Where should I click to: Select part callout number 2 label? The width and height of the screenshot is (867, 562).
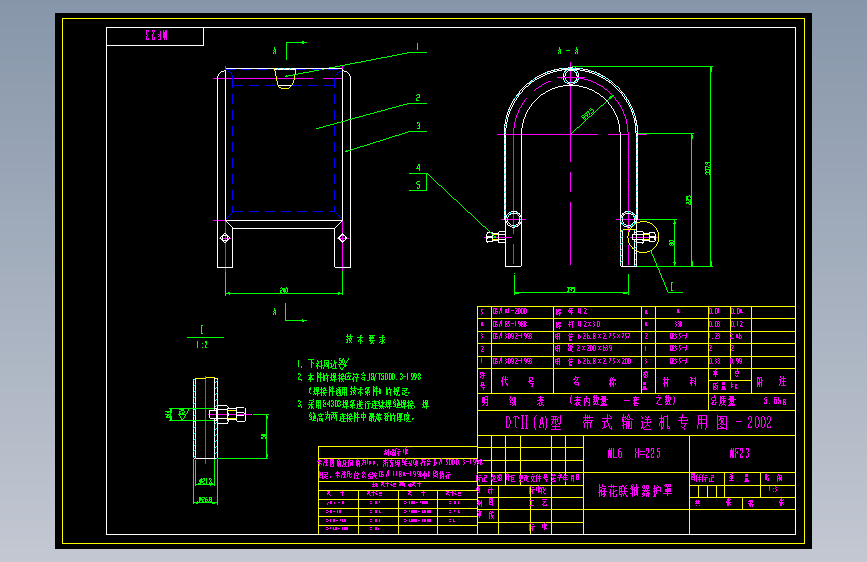(x=418, y=98)
